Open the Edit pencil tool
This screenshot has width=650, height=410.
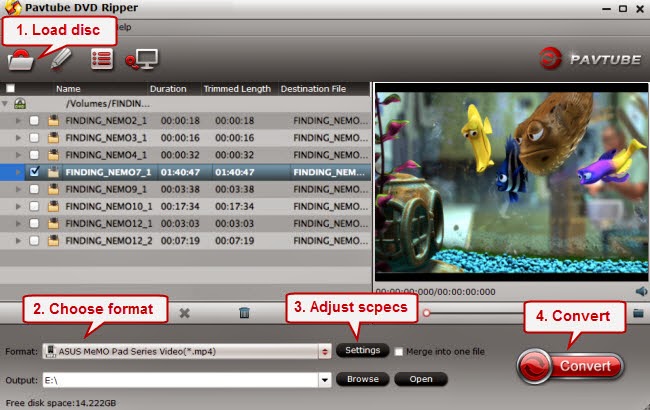(61, 59)
